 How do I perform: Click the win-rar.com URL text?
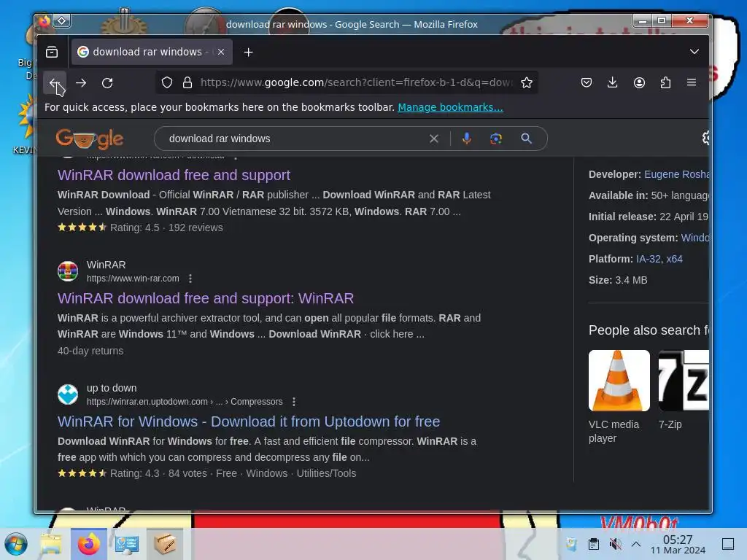(133, 279)
